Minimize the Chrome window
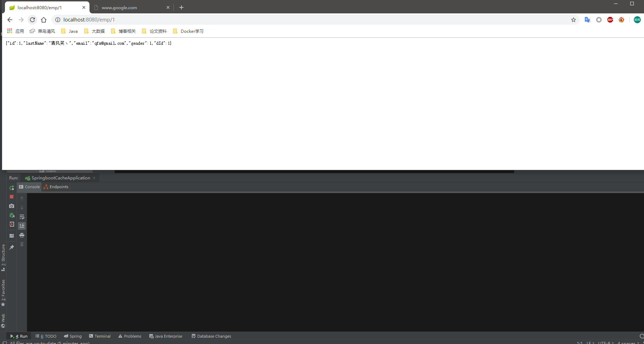Image resolution: width=644 pixels, height=344 pixels. (616, 4)
